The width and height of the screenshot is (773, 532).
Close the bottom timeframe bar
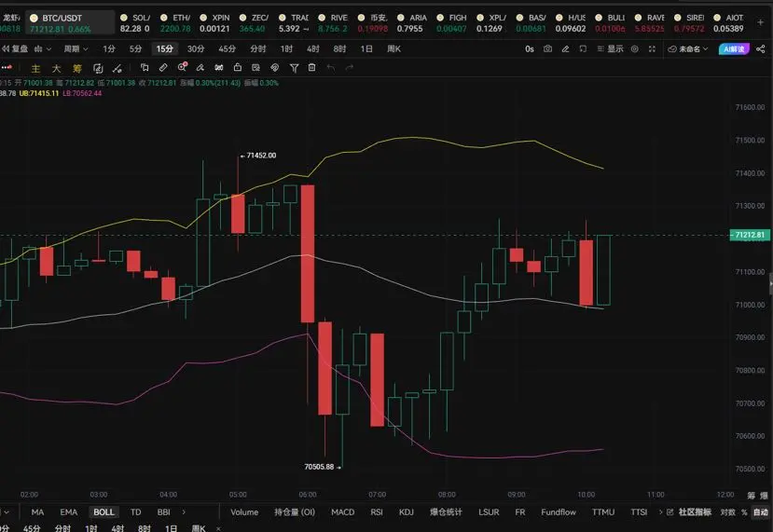[218, 528]
